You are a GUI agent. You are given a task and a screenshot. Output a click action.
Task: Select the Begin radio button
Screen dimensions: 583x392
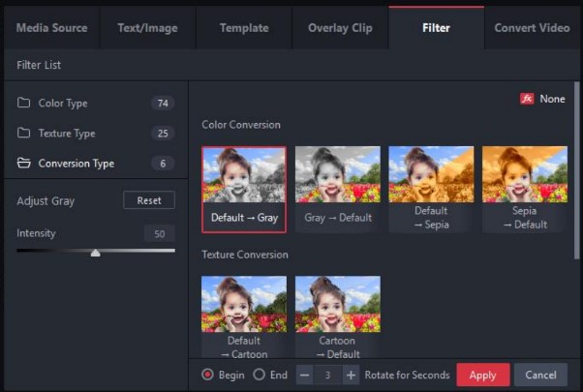(x=207, y=375)
